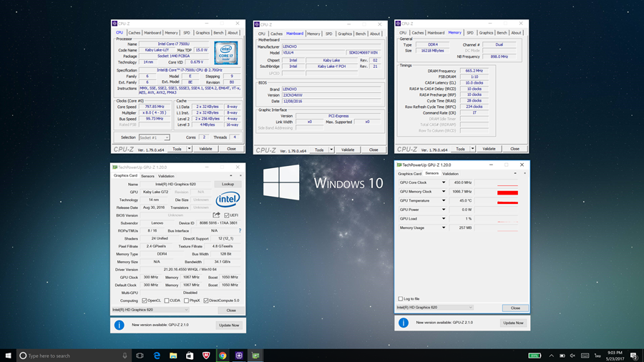Screen dimensions: 644x362
Task: Expand the GPU Temperature sensor dropdown
Action: [444, 200]
